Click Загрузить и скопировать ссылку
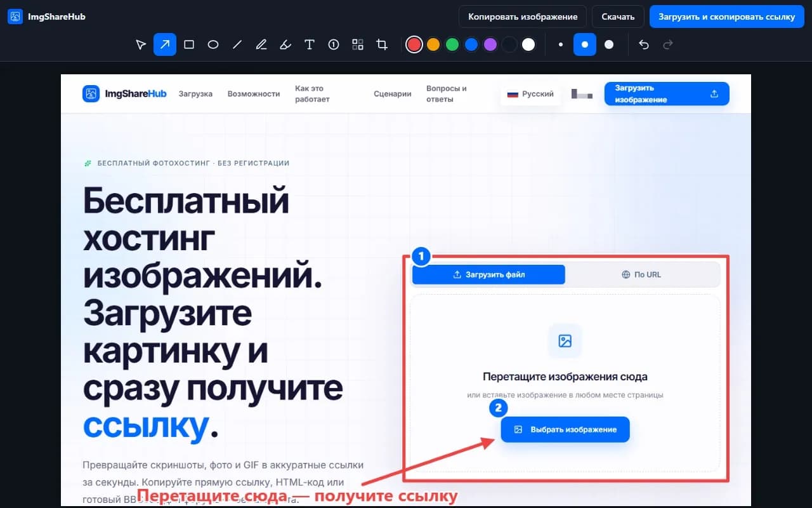This screenshot has height=508, width=812. (726, 17)
